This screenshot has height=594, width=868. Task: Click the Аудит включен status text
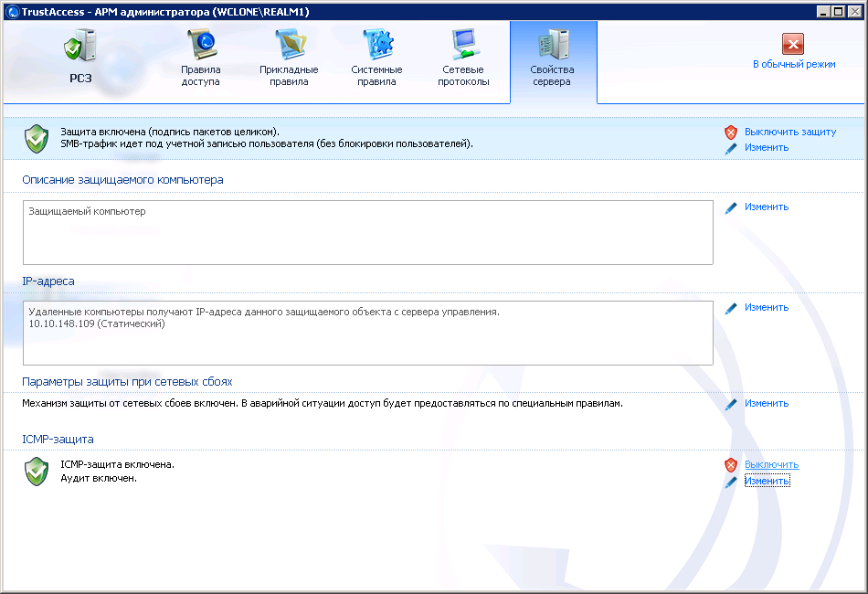coord(99,478)
